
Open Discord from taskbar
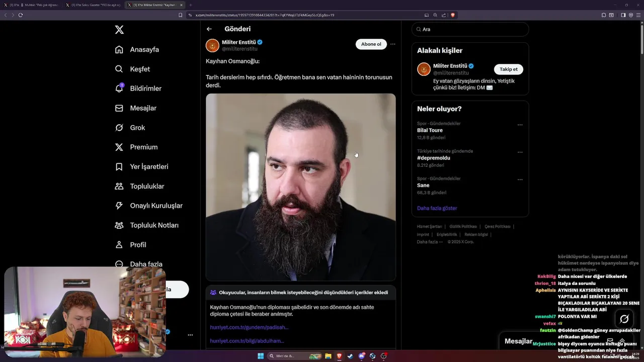coord(362,356)
